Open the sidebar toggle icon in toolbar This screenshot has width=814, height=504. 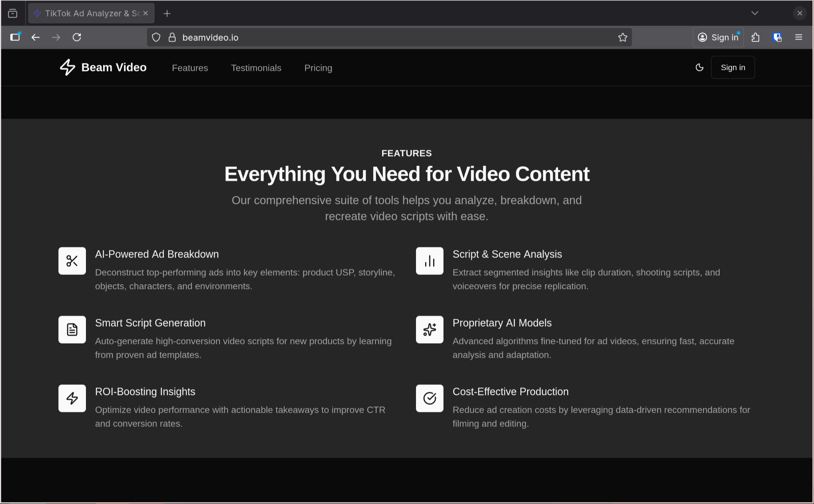coord(15,37)
